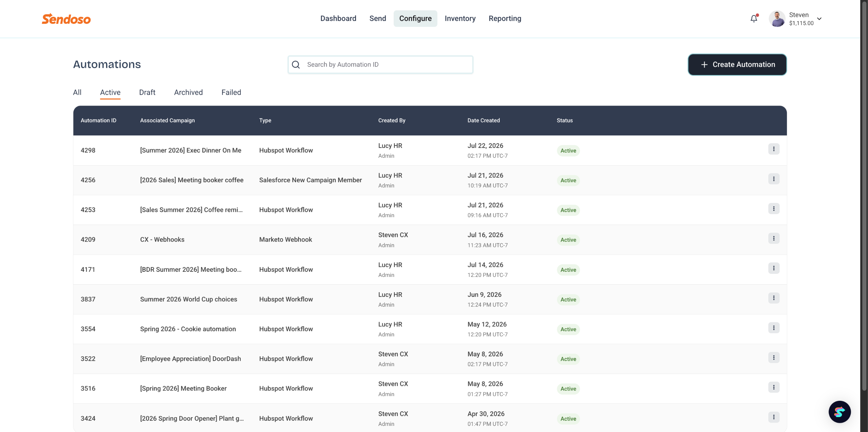Open campaign '[Summer 2026] Exec Dinner On Me'
868x432 pixels.
tap(191, 150)
